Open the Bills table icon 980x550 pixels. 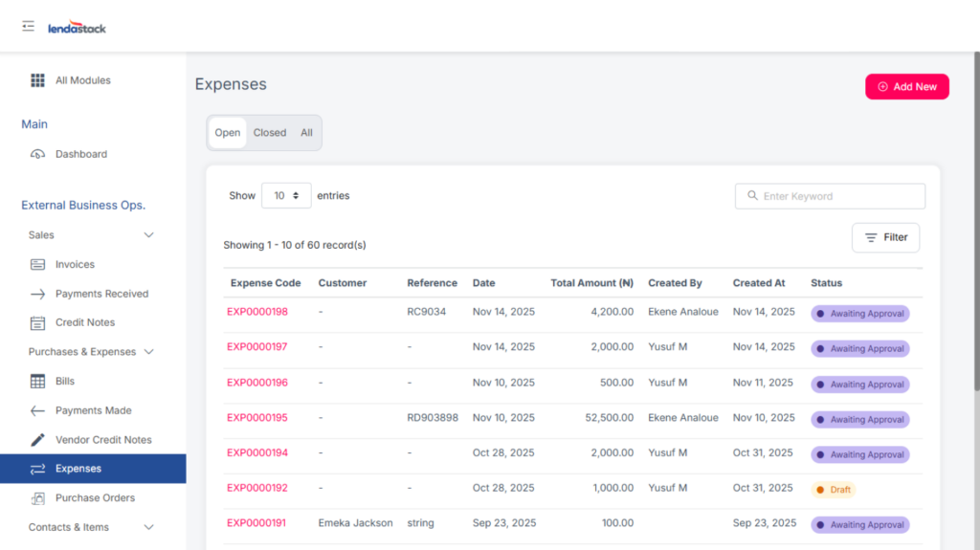pyautogui.click(x=37, y=382)
